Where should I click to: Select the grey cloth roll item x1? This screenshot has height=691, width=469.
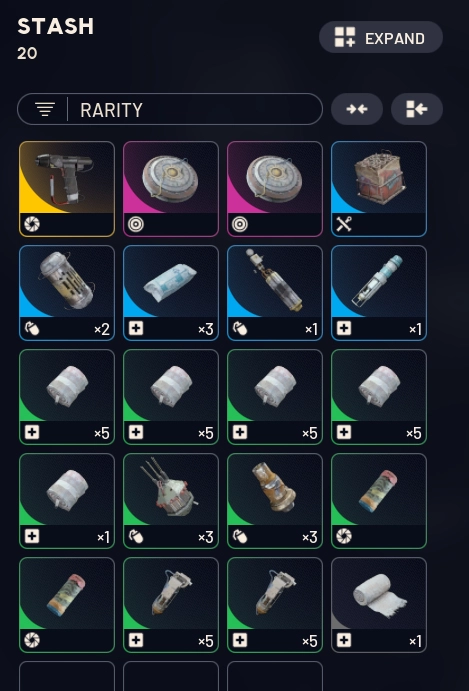click(379, 605)
